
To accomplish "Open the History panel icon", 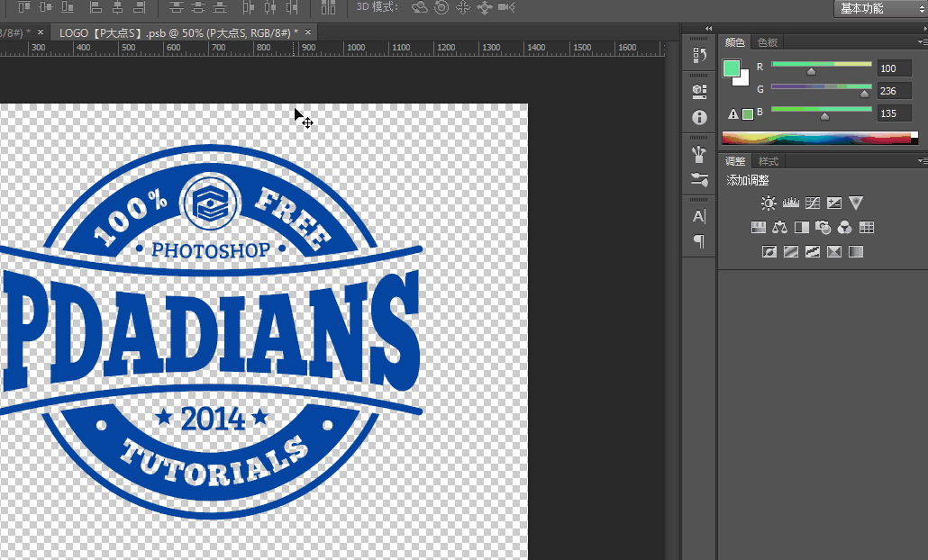I will [x=699, y=55].
